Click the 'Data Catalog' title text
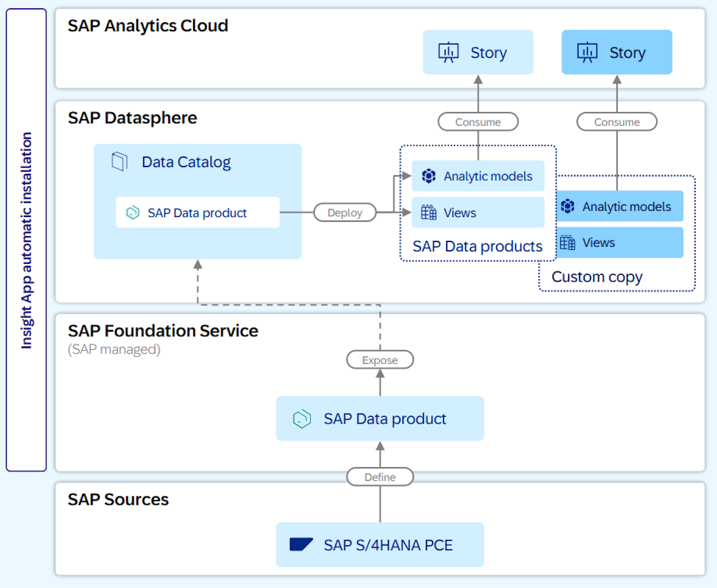The width and height of the screenshot is (717, 588). click(x=186, y=162)
